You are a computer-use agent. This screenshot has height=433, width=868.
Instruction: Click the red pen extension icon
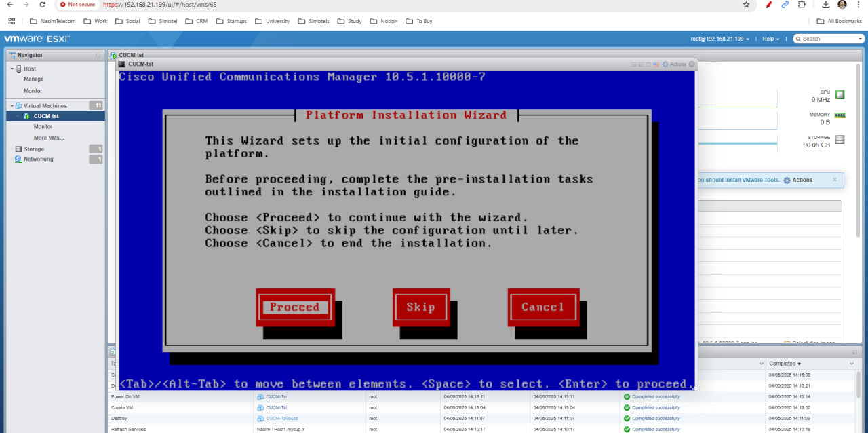[768, 5]
